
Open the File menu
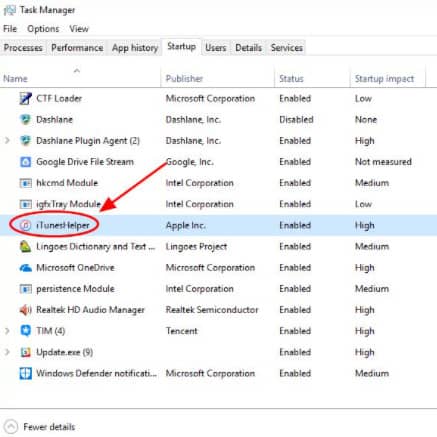coord(10,29)
